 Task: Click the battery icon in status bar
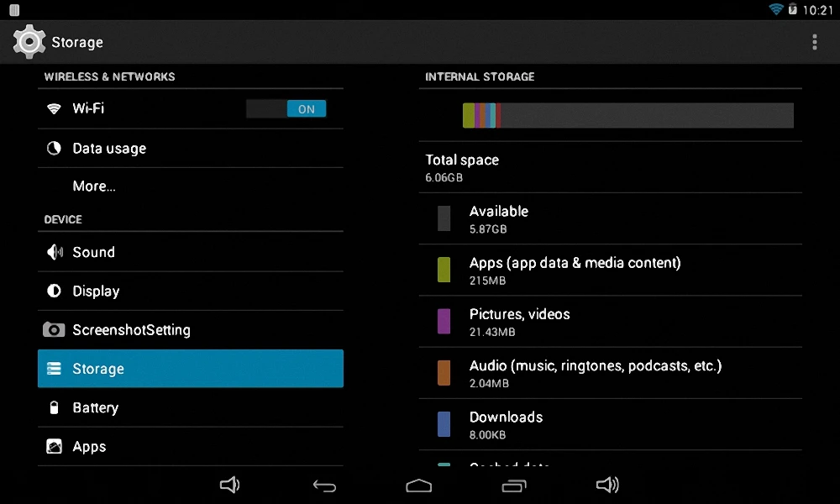click(x=792, y=9)
